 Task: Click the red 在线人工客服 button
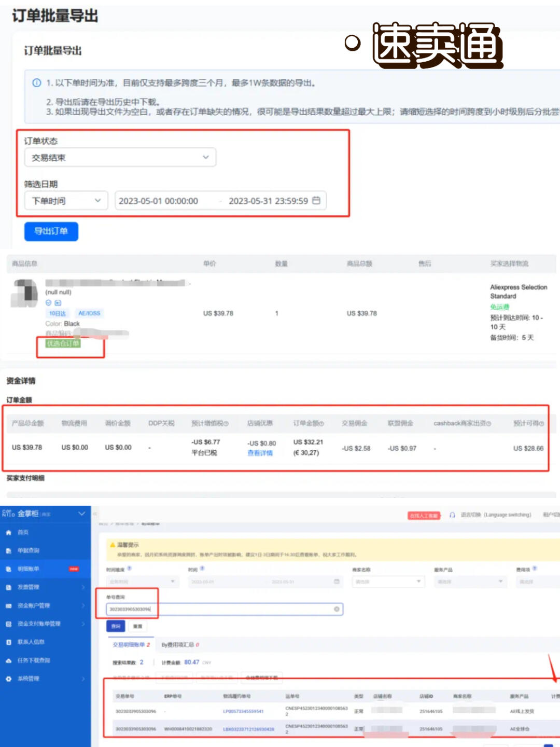point(424,516)
